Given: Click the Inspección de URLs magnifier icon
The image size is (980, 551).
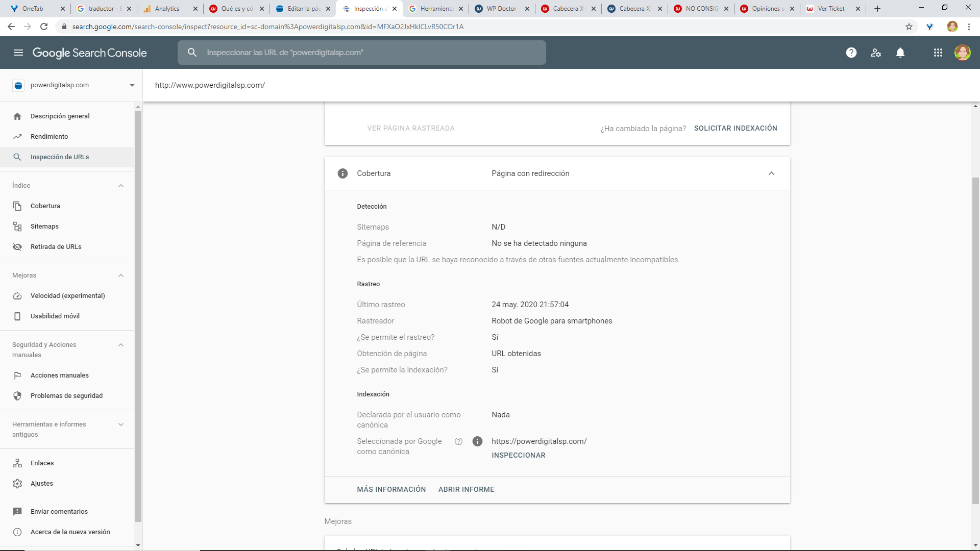Looking at the screenshot, I should (x=17, y=157).
